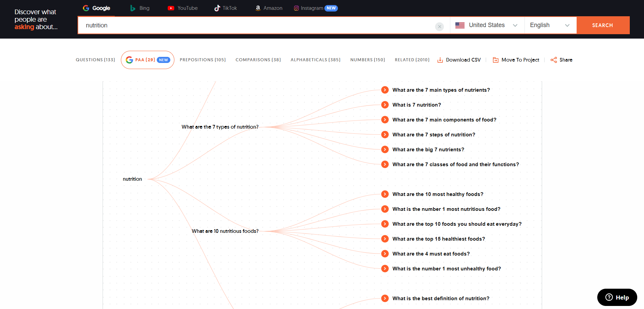The height and width of the screenshot is (309, 644).
Task: Click 'What are the 7 main types of nutrients?' text
Action: (441, 90)
